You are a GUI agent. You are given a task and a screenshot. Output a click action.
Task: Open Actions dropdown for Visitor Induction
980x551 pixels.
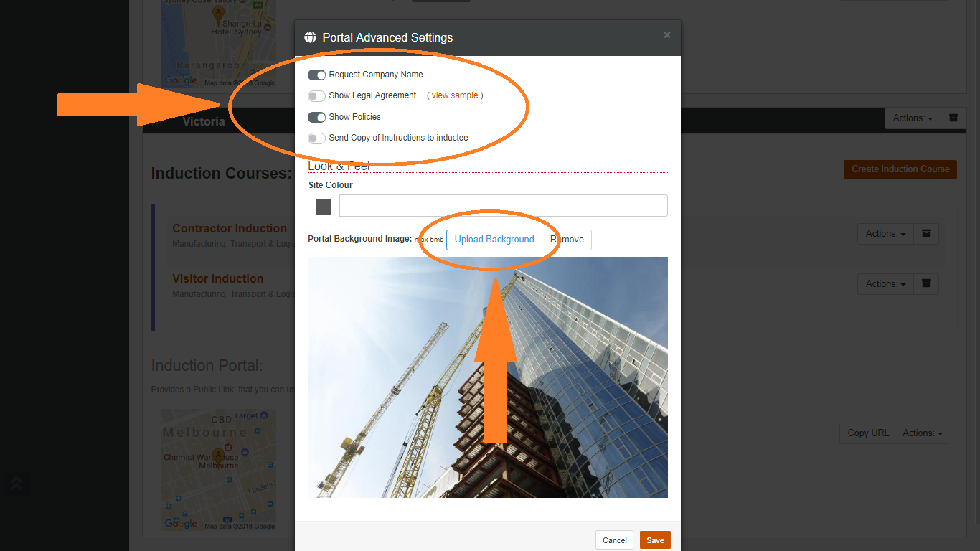tap(886, 284)
